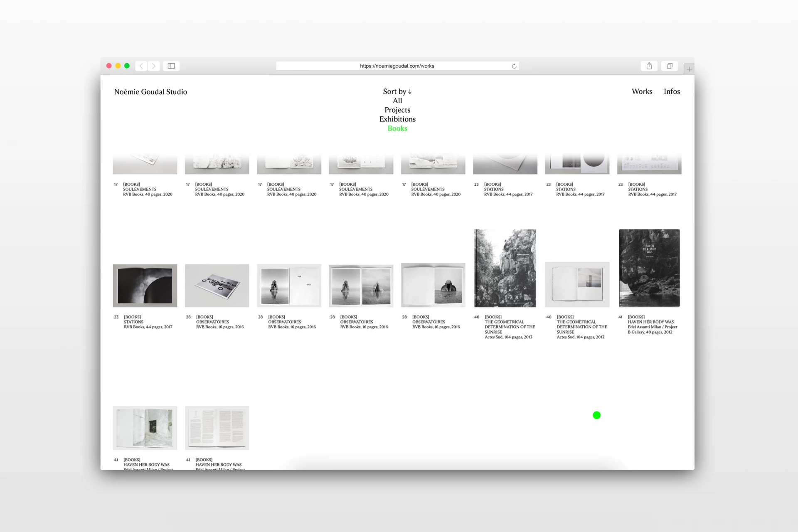798x532 pixels.
Task: Open the Share icon in the toolbar
Action: tap(649, 66)
